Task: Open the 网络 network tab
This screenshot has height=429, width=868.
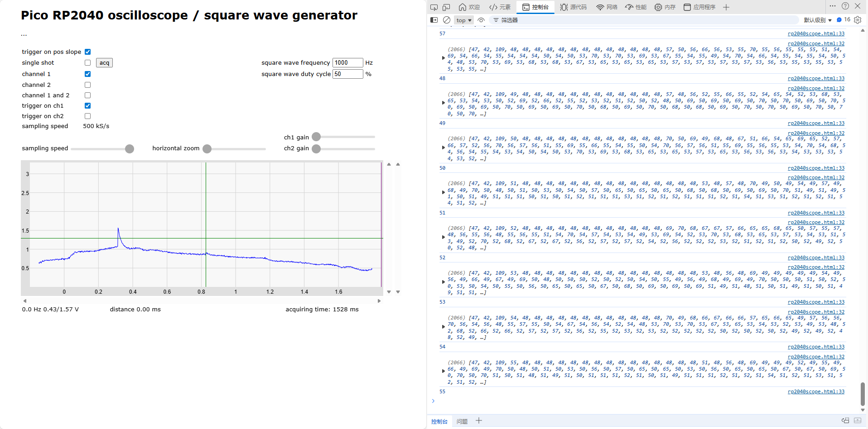Action: point(607,7)
